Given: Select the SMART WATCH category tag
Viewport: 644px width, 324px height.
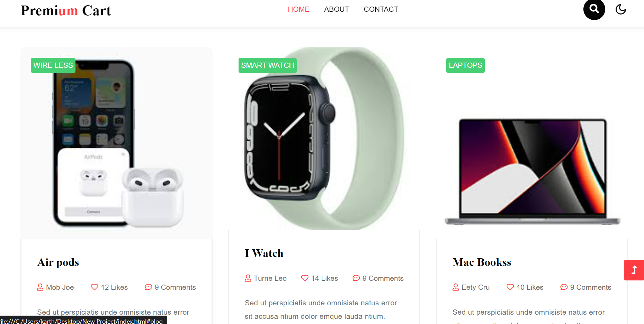Looking at the screenshot, I should [268, 65].
